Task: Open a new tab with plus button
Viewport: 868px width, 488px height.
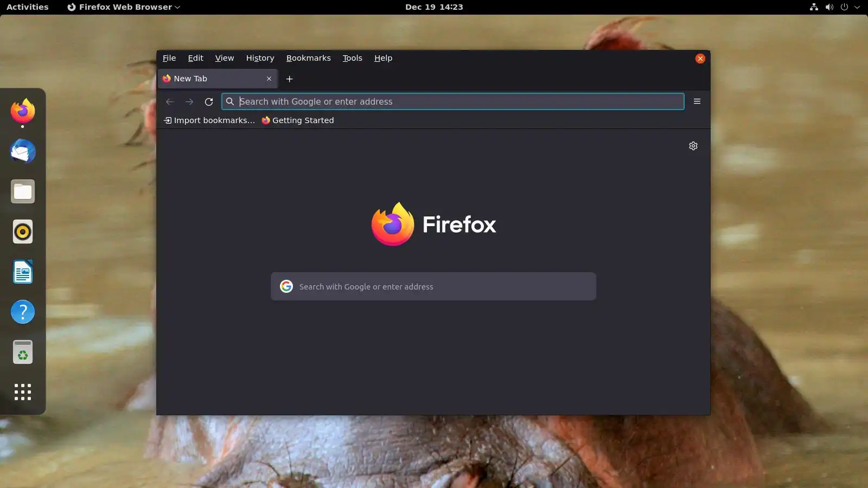Action: point(290,79)
